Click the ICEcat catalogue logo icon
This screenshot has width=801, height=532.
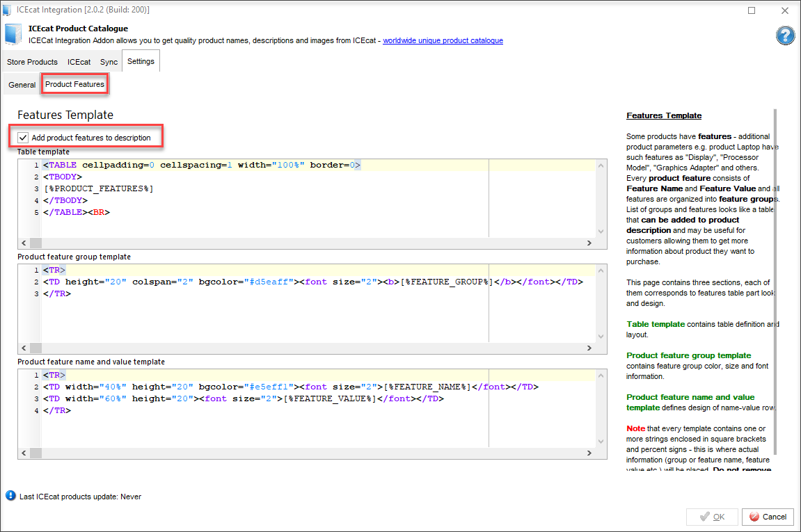coord(13,34)
